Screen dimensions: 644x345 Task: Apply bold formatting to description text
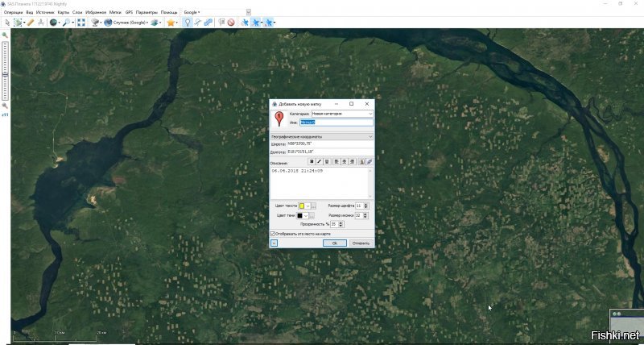coord(312,162)
